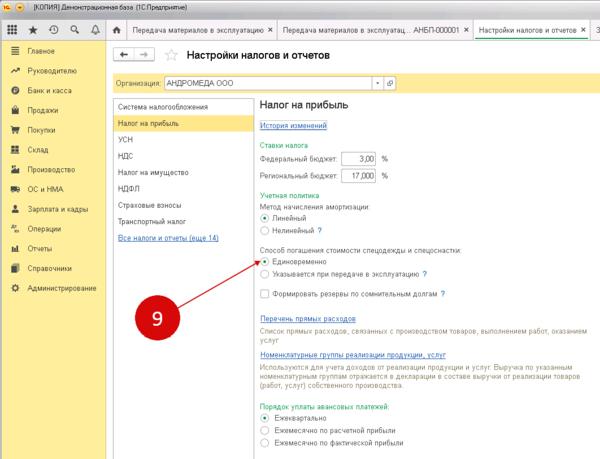Open organization card icon next to АНДРОМЕДА ООО
The image size is (600, 459).
coord(390,83)
